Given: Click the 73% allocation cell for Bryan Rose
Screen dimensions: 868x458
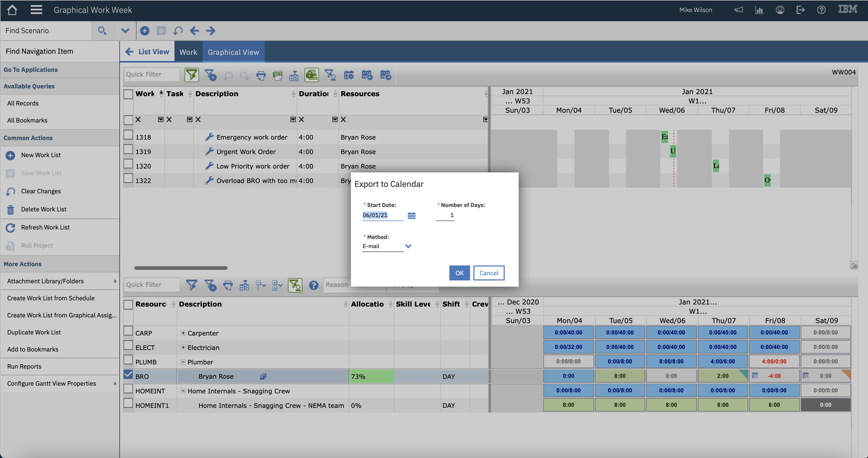Looking at the screenshot, I should (x=371, y=376).
